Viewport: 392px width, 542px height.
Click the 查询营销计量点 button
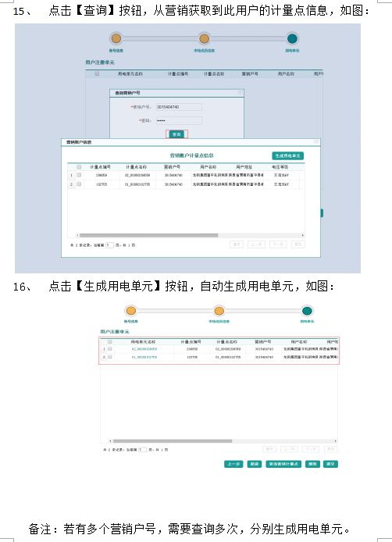(x=283, y=464)
